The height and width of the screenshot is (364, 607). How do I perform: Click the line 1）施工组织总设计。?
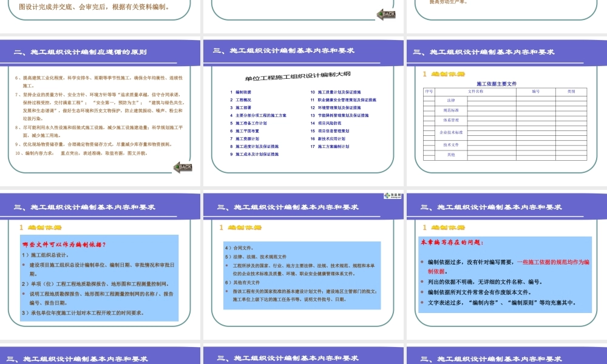click(46, 255)
